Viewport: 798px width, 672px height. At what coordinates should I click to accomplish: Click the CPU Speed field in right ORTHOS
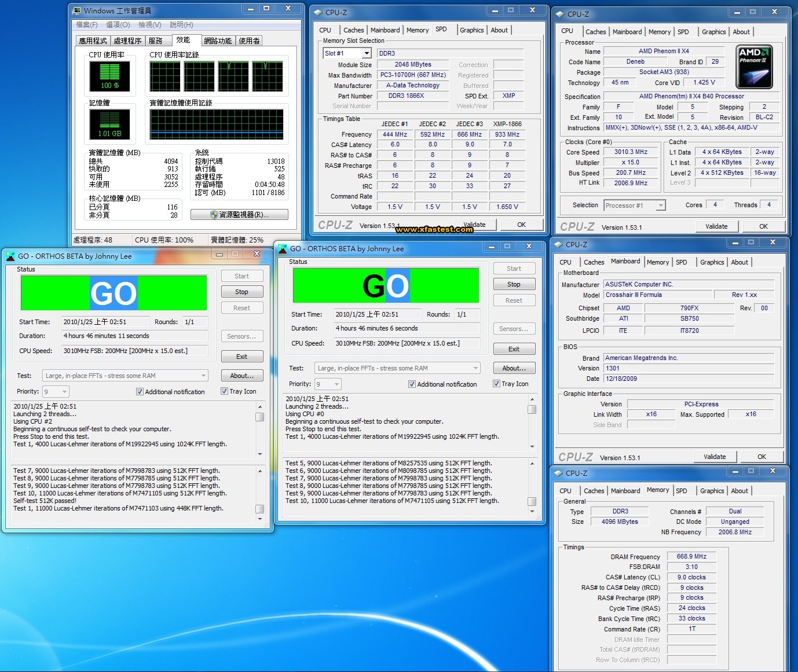tap(407, 343)
